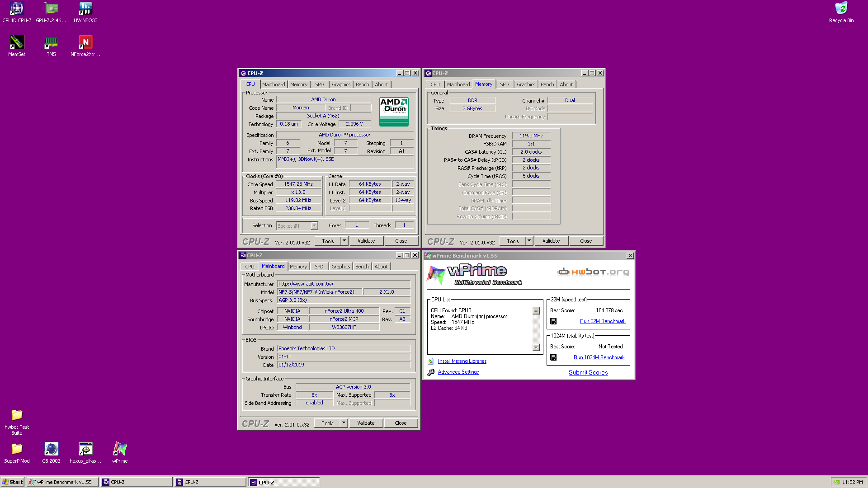The image size is (868, 488).
Task: Click the Install Missing Libraries link
Action: pyautogui.click(x=462, y=361)
